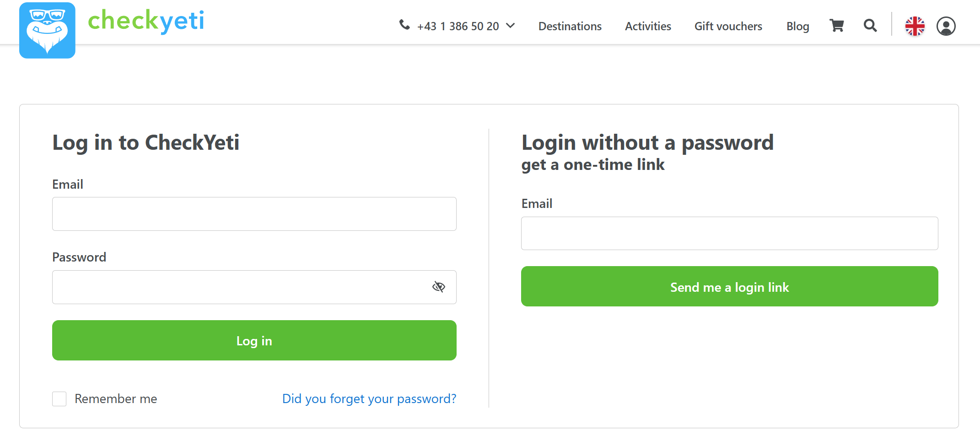Click Send me a login link button
This screenshot has height=431, width=980.
(x=730, y=286)
